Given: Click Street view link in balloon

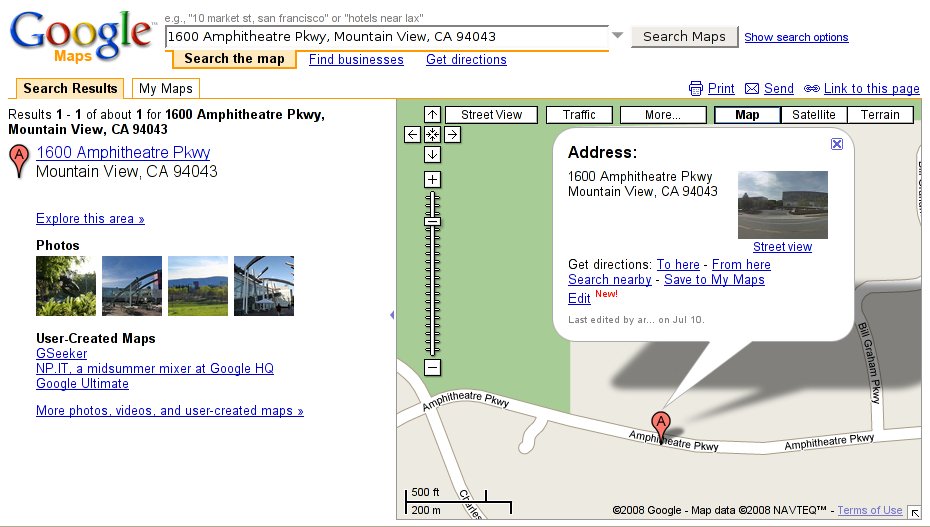Looking at the screenshot, I should coord(782,247).
